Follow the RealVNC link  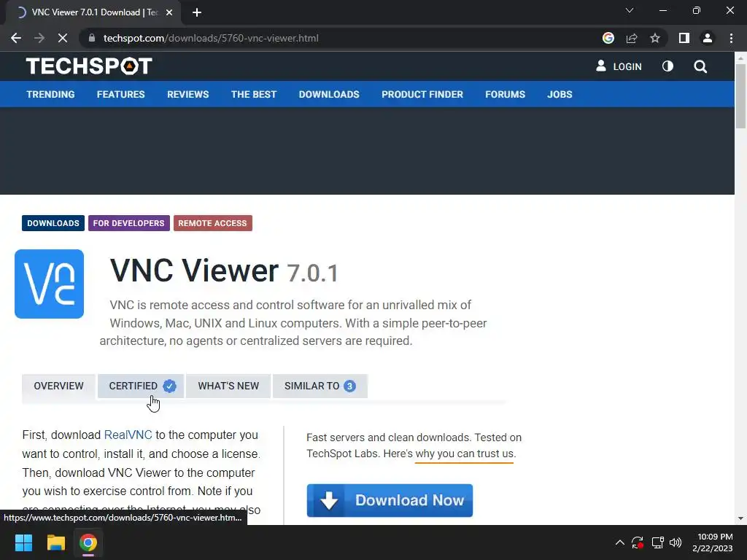pos(128,435)
